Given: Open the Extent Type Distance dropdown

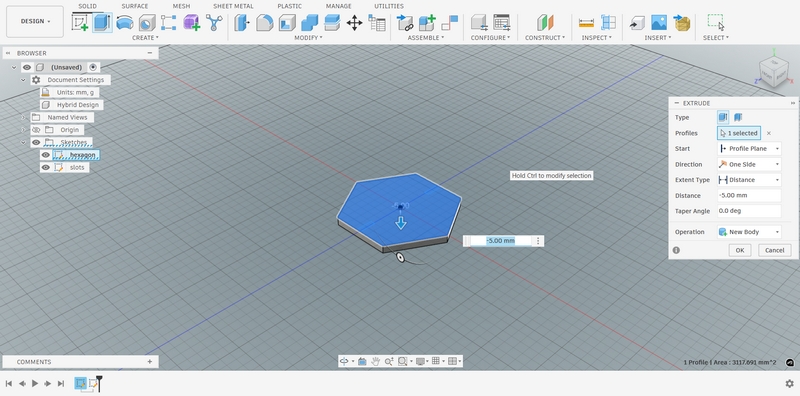Looking at the screenshot, I should [x=749, y=180].
